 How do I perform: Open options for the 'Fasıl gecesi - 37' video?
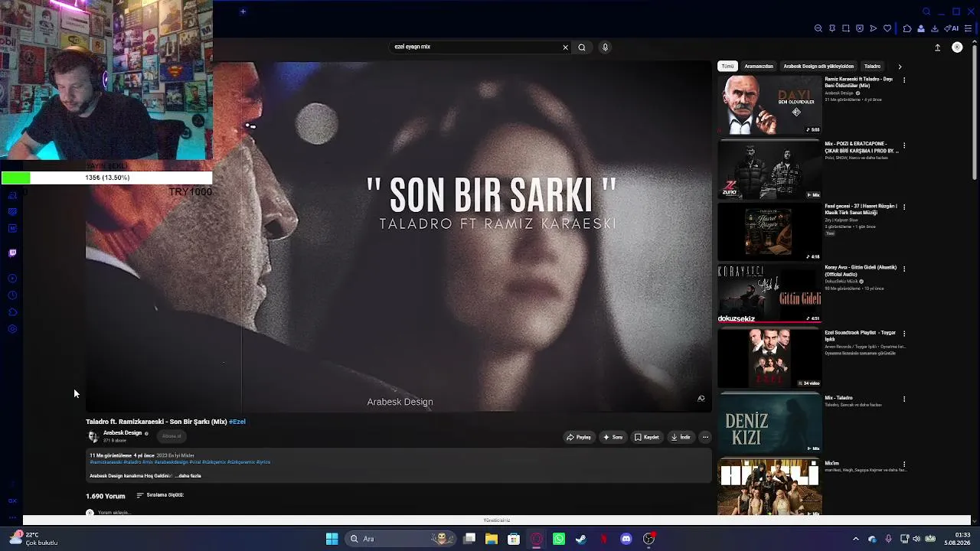(x=904, y=207)
